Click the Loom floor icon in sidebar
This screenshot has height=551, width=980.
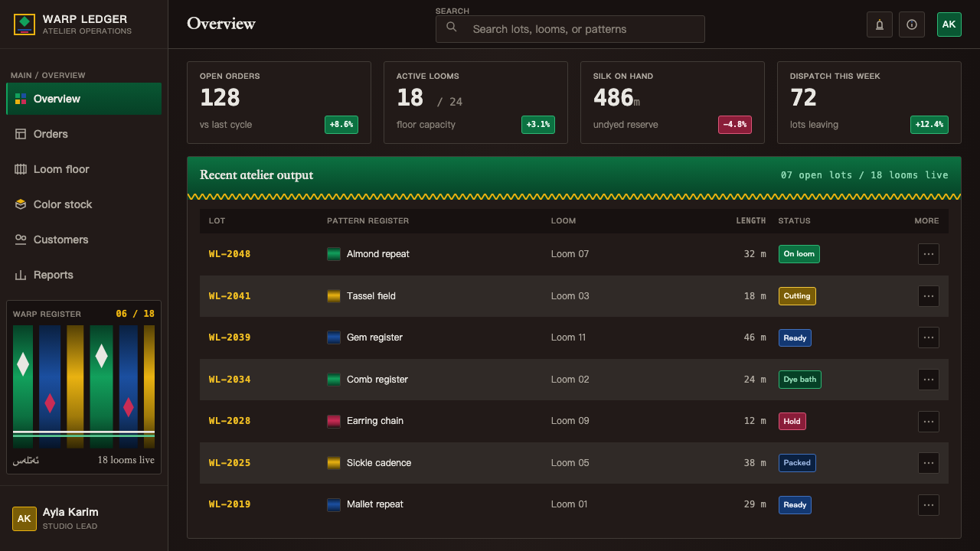coord(21,169)
